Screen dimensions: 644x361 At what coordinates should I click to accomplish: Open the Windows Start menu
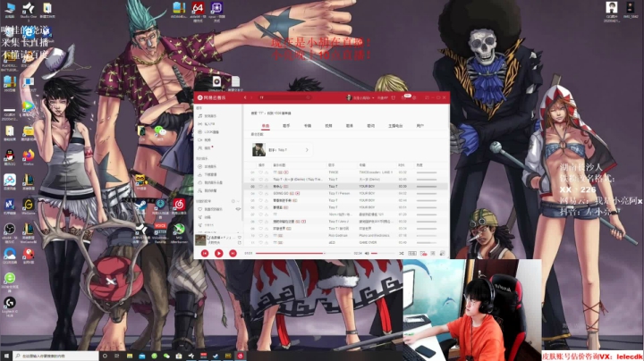pos(6,356)
